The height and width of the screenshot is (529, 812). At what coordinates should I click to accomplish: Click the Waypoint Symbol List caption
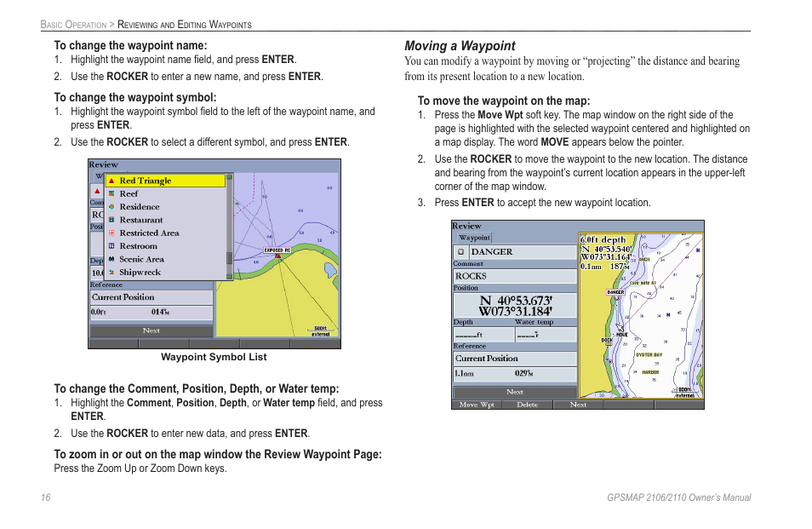(x=214, y=357)
